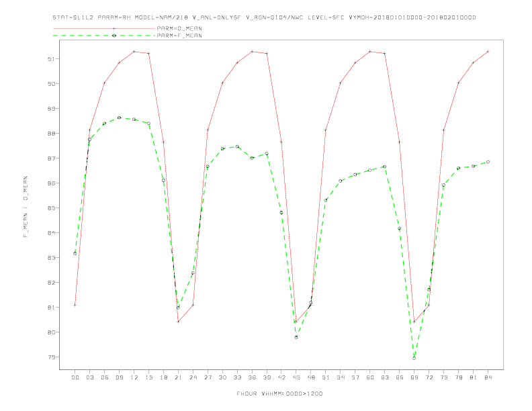Click y-axis tick label 87
This screenshot has height=411, width=532.
point(51,158)
